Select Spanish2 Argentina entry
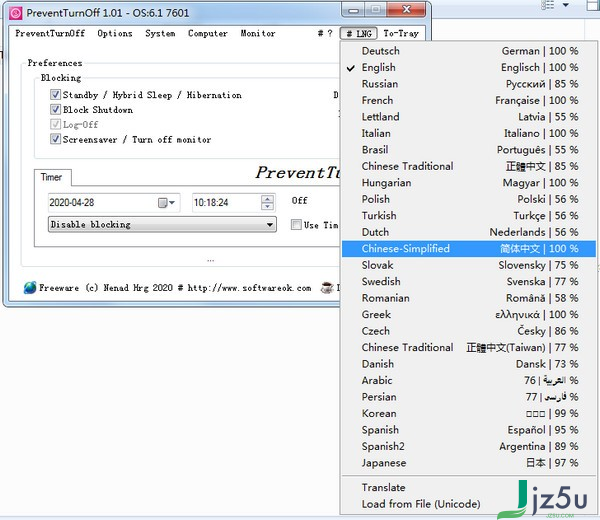The height and width of the screenshot is (520, 600). click(x=468, y=446)
